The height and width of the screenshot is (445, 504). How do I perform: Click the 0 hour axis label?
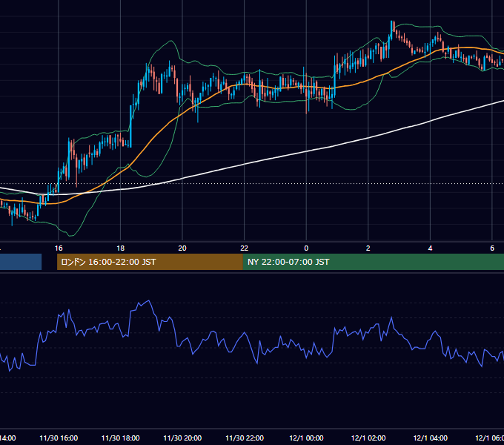tap(306, 248)
